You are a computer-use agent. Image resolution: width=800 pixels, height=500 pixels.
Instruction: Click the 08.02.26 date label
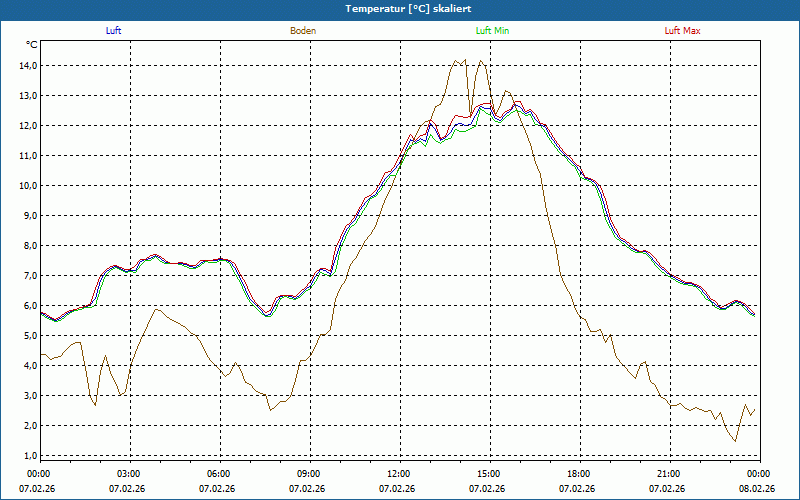click(x=757, y=489)
